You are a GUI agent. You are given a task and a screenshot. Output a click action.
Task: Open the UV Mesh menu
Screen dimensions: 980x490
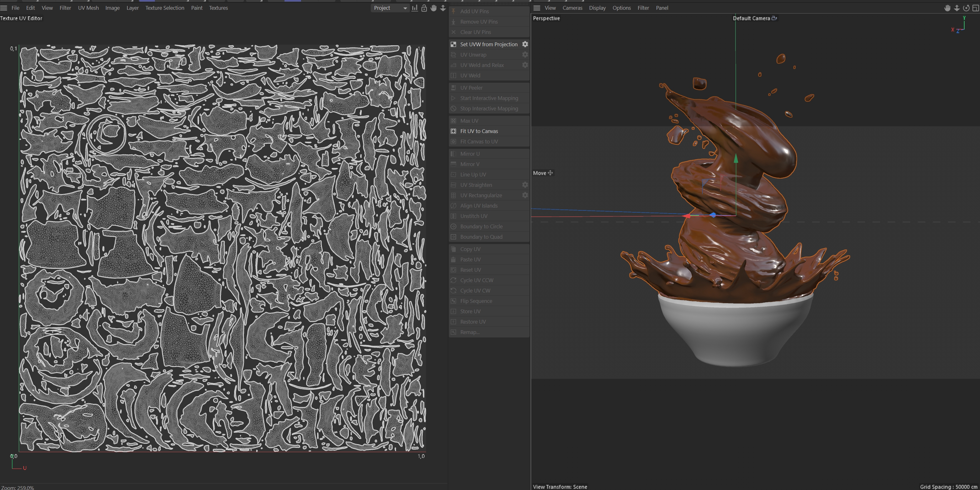(x=88, y=8)
